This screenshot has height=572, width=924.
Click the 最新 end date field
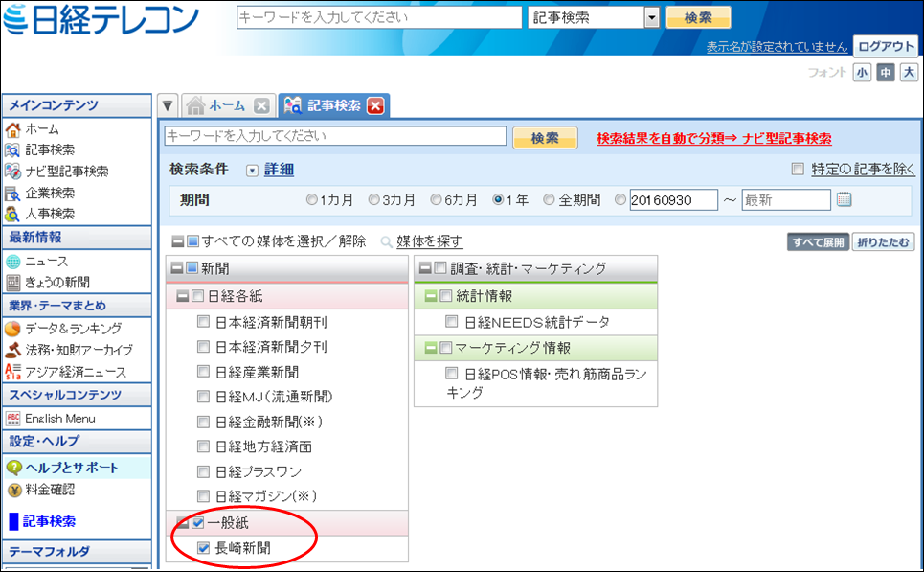pos(786,200)
